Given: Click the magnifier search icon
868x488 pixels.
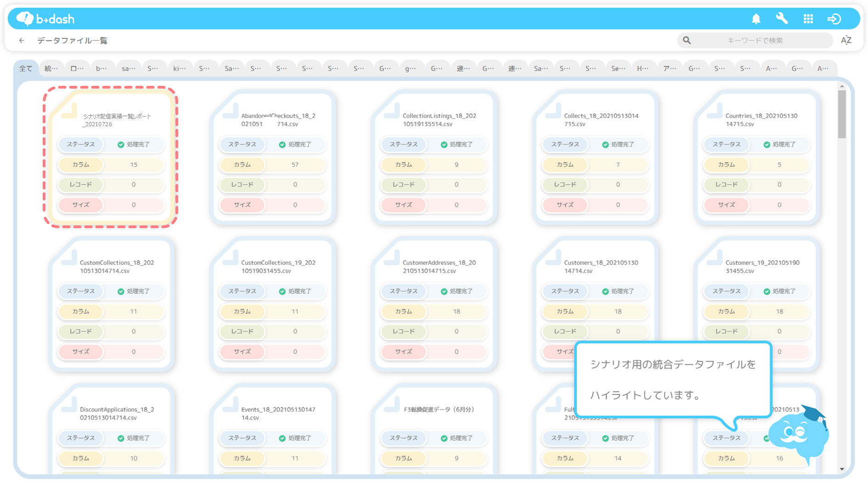Looking at the screenshot, I should click(687, 40).
